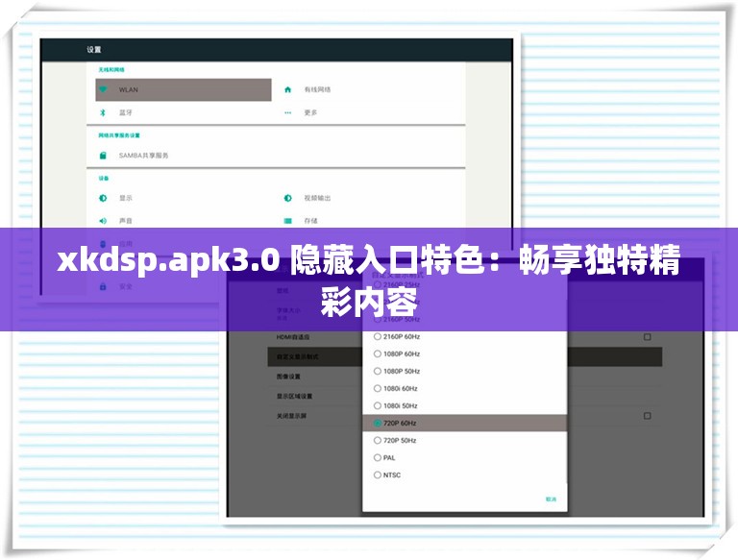738x560 pixels.
Task: Click the storage icon beside 存储
Action: click(x=288, y=221)
